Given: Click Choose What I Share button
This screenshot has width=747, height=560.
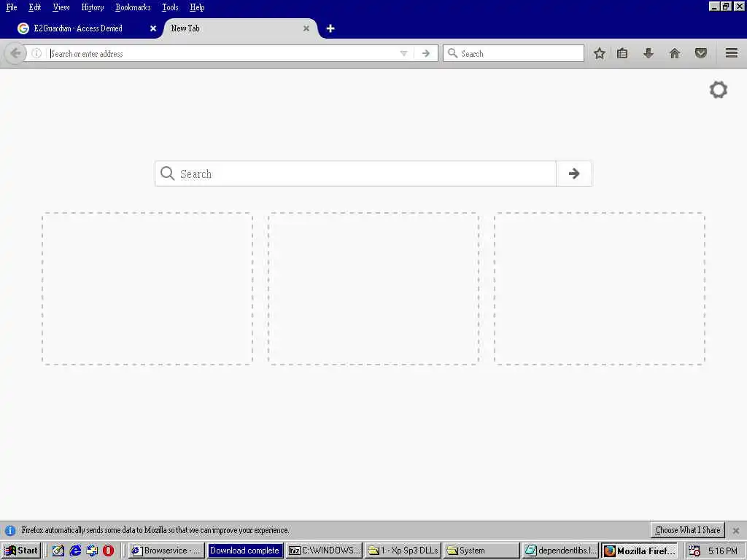Looking at the screenshot, I should [687, 530].
